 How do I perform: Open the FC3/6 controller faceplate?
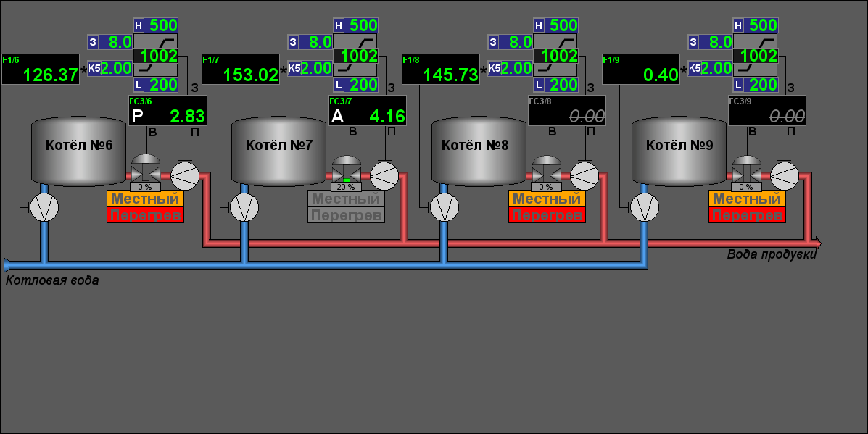coord(168,111)
